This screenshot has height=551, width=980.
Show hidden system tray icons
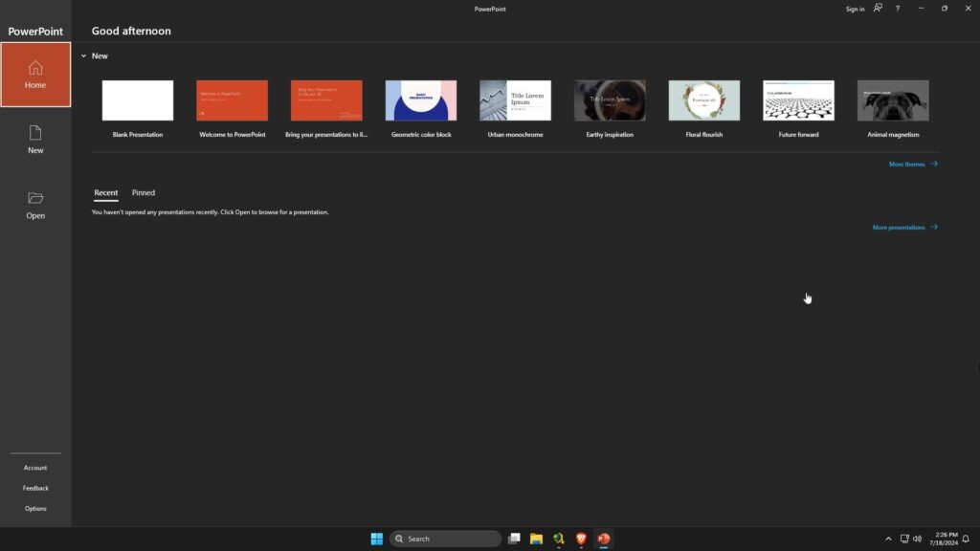(888, 539)
